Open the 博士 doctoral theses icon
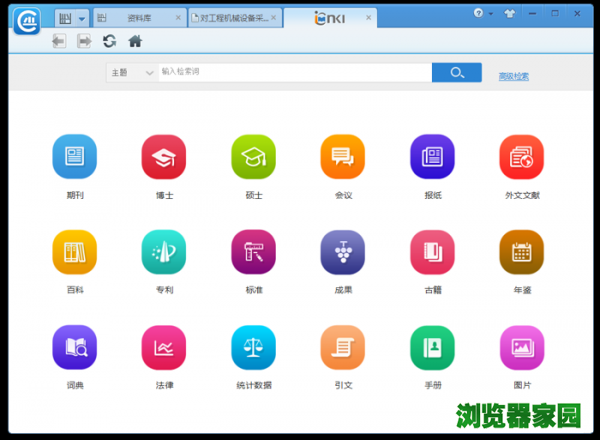The image size is (600, 440). [x=163, y=157]
